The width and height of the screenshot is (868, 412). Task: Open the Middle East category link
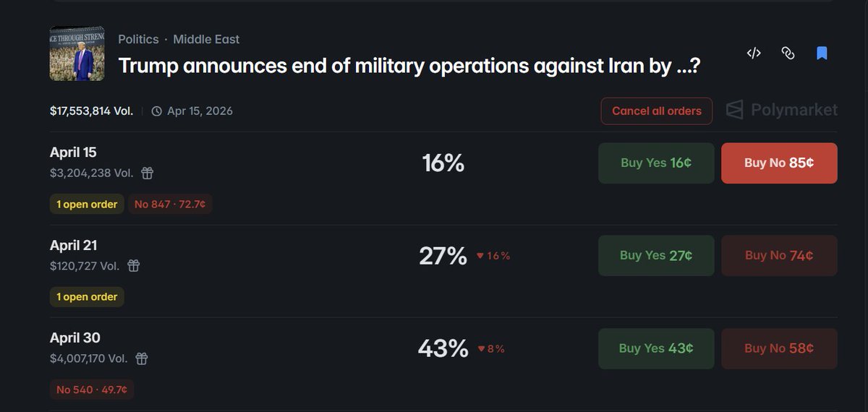tap(206, 39)
